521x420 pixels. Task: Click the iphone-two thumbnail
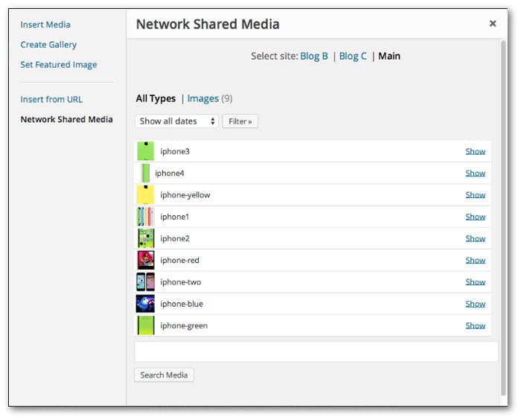pyautogui.click(x=146, y=281)
